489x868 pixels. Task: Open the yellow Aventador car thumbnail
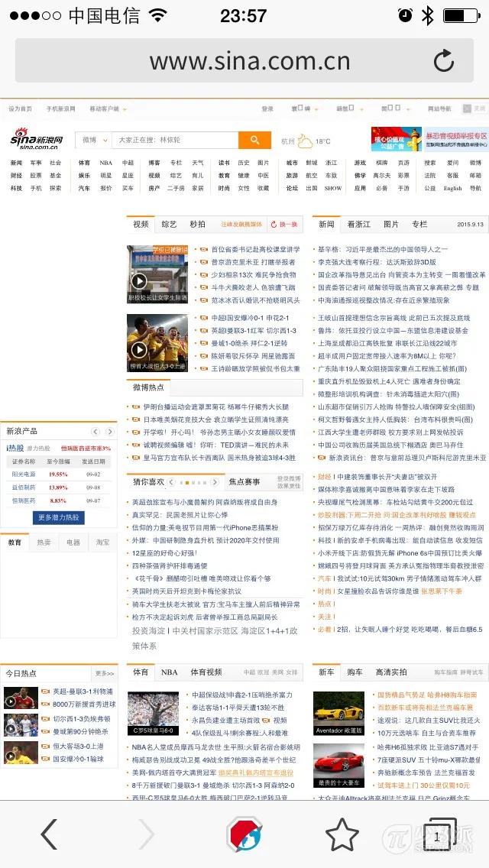click(x=338, y=714)
